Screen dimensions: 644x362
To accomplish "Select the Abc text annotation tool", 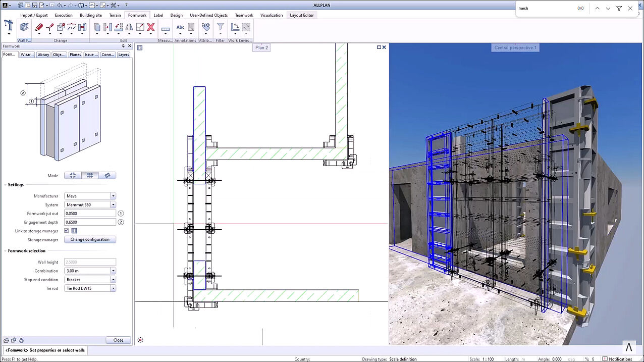I will pos(180,27).
